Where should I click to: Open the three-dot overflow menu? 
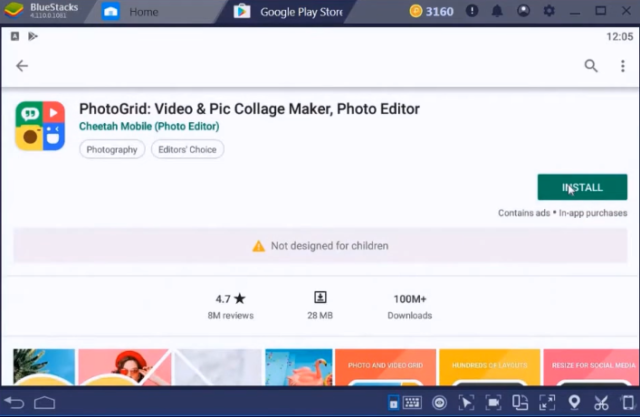coord(622,66)
